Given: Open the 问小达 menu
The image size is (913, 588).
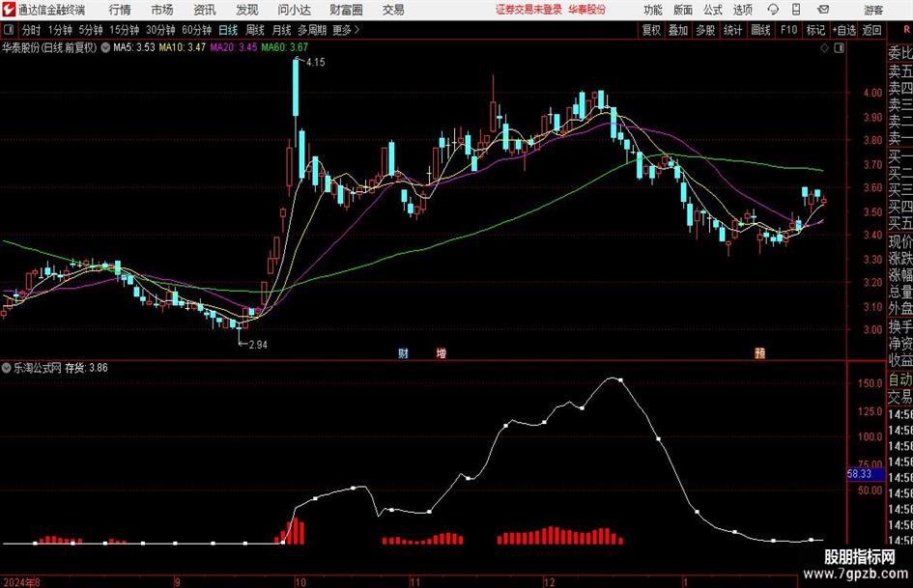Looking at the screenshot, I should tap(294, 10).
